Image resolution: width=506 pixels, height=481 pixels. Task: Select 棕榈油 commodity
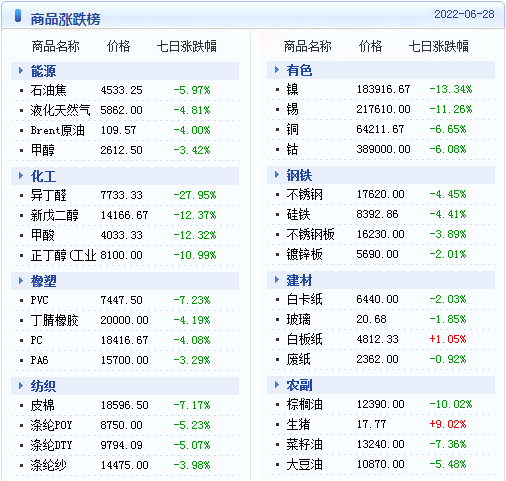[x=305, y=404]
